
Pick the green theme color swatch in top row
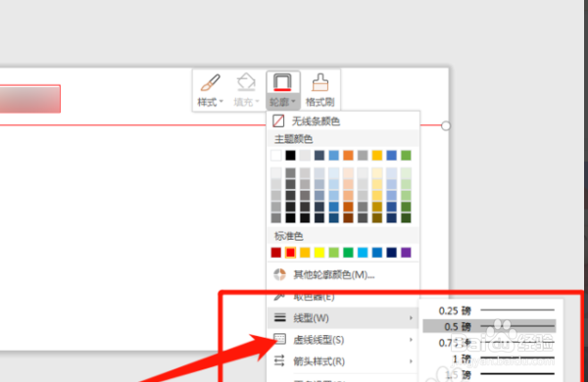[x=406, y=155]
